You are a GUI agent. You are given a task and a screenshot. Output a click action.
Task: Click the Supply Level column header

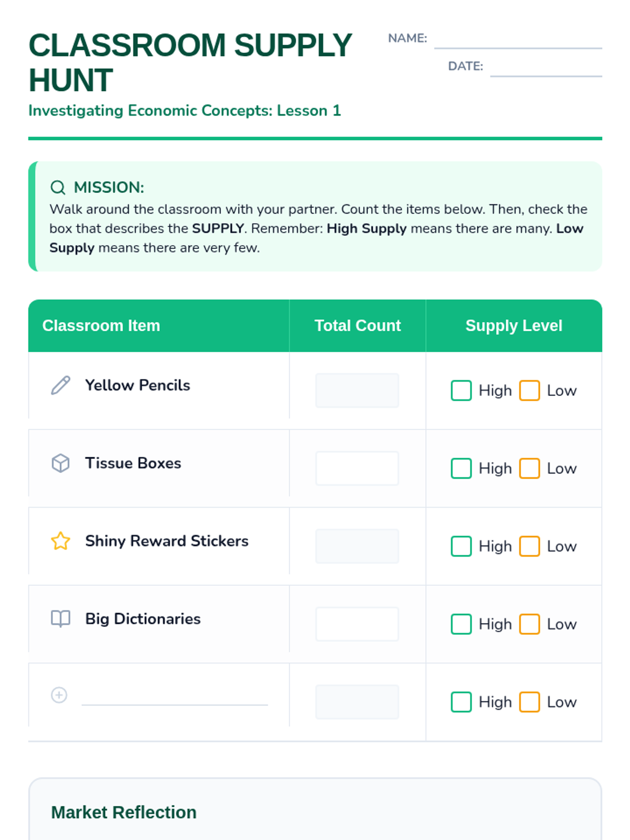coord(514,325)
